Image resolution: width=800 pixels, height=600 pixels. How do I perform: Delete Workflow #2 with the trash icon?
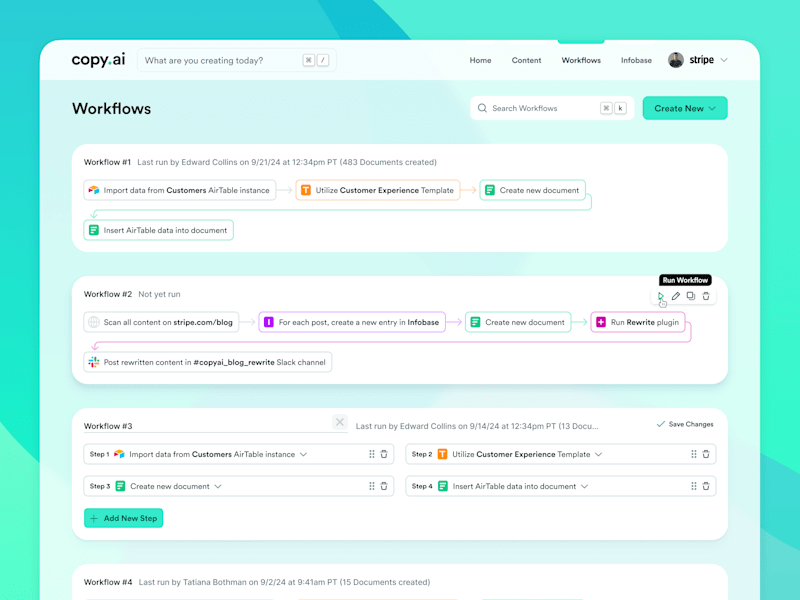tap(706, 296)
